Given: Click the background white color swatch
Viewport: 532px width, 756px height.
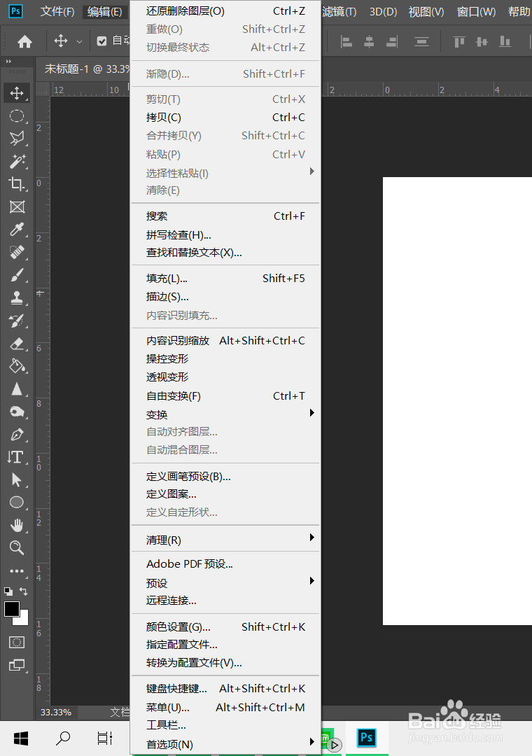Looking at the screenshot, I should point(24,620).
